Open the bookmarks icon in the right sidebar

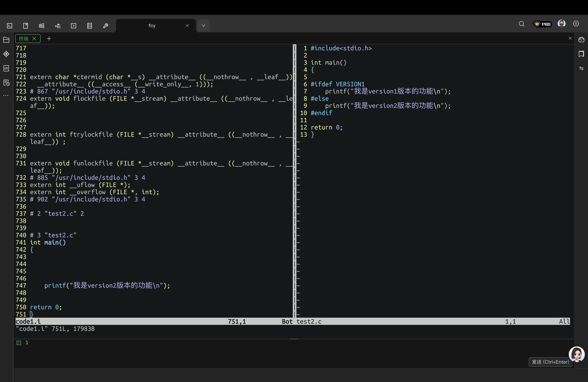pos(581,54)
